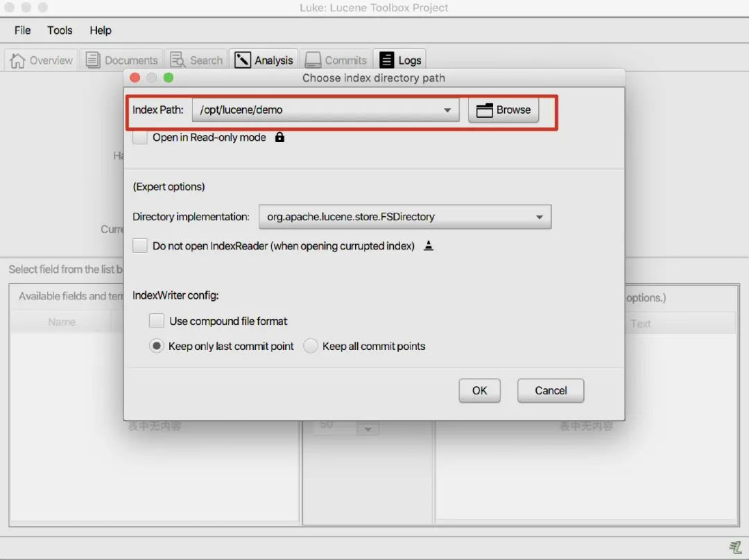Select Keep all commit points radio
Screen dimensions: 749x560
coord(311,346)
